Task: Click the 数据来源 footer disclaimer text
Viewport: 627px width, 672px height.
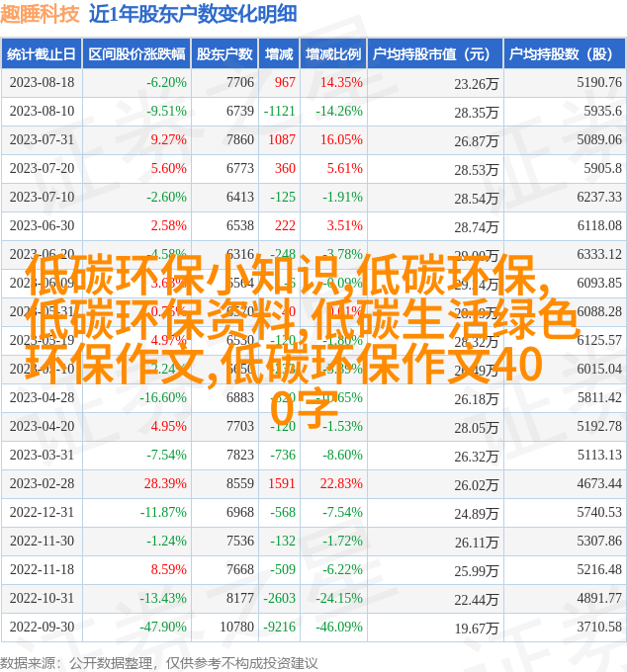Action: pos(158,664)
